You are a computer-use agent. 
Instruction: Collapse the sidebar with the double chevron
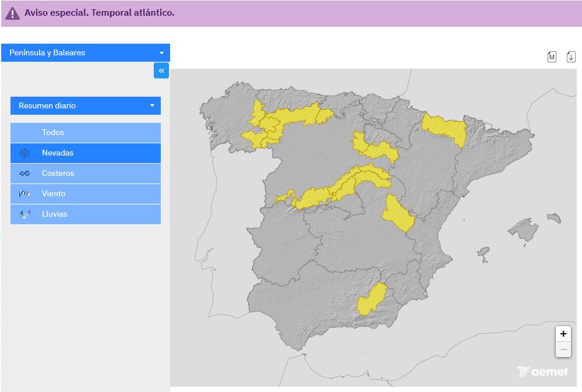tap(161, 70)
